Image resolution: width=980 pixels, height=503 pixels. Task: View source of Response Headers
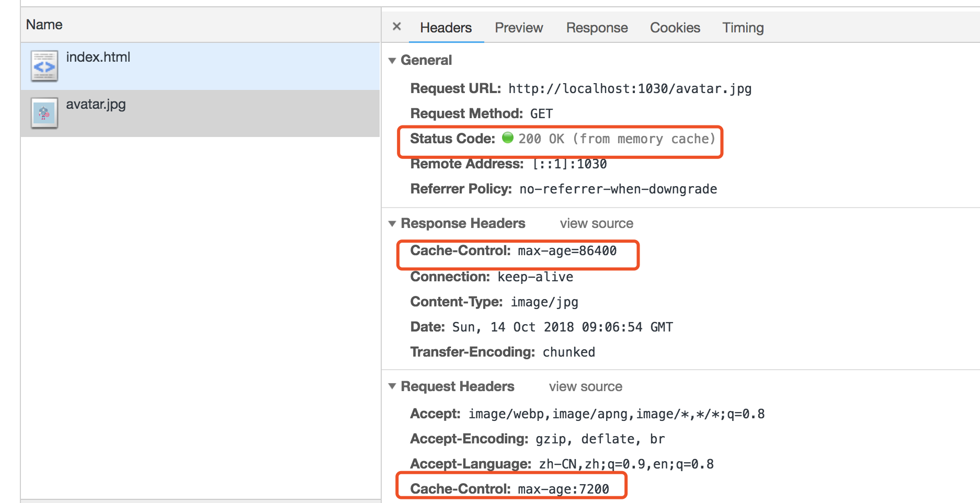tap(596, 224)
